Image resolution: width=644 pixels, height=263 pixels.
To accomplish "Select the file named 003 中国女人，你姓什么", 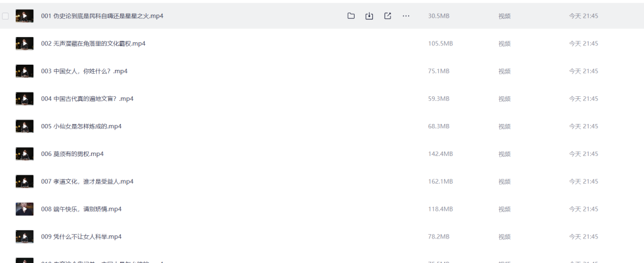I will (84, 71).
